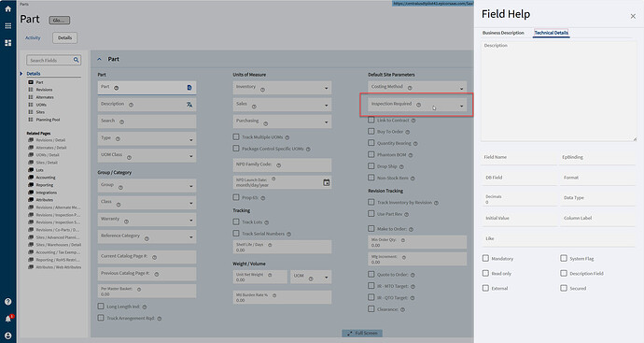Click the document icon in Part field
Viewport: 644px width, 343px height.
(189, 87)
